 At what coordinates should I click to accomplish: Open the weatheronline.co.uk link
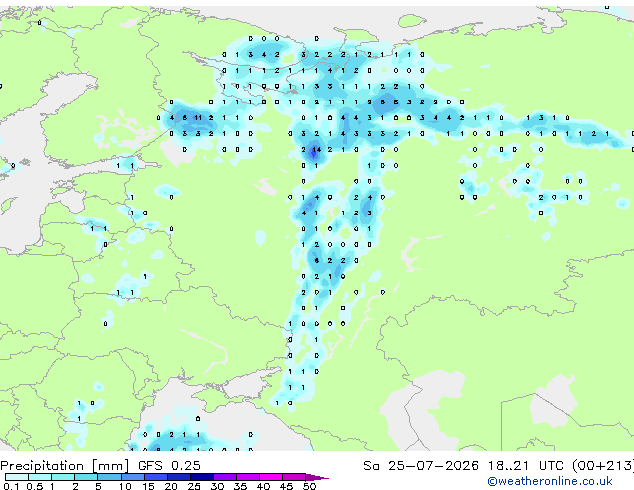[x=550, y=481]
